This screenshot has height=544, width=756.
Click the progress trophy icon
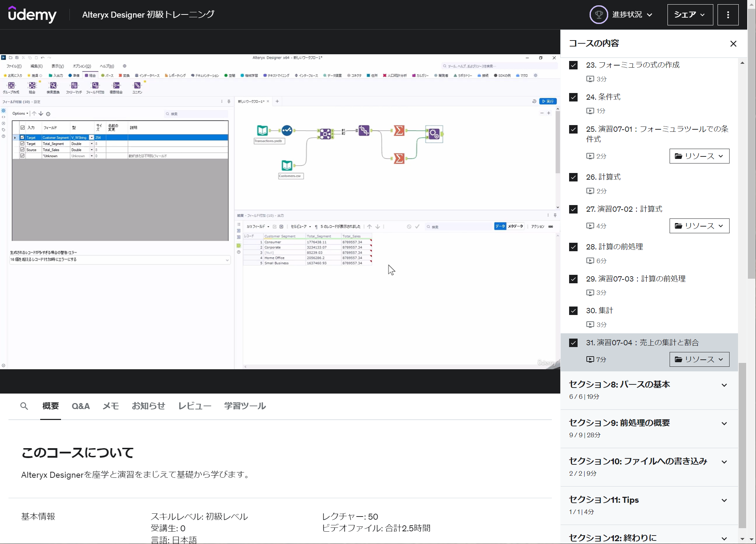tap(598, 15)
